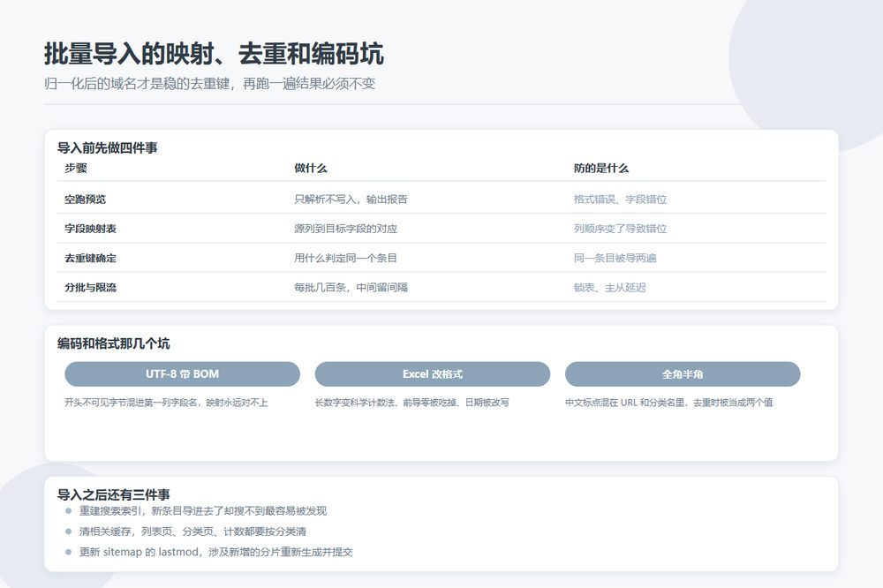Image resolution: width=883 pixels, height=588 pixels.
Task: Click the cell 源列到目标字段的对应
Action: tap(346, 229)
